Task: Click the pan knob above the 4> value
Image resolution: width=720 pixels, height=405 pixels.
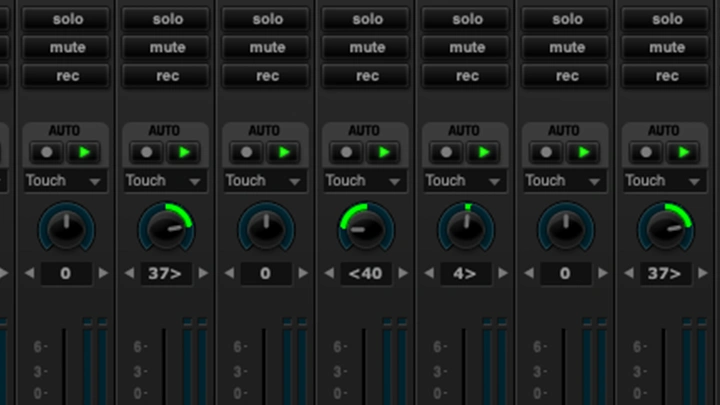Action: (x=466, y=228)
